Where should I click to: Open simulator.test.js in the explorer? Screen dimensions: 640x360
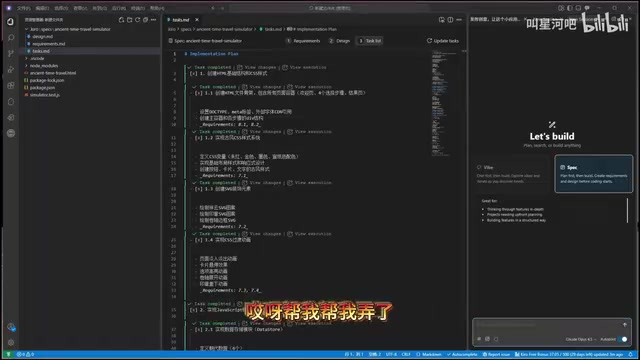pyautogui.click(x=44, y=95)
